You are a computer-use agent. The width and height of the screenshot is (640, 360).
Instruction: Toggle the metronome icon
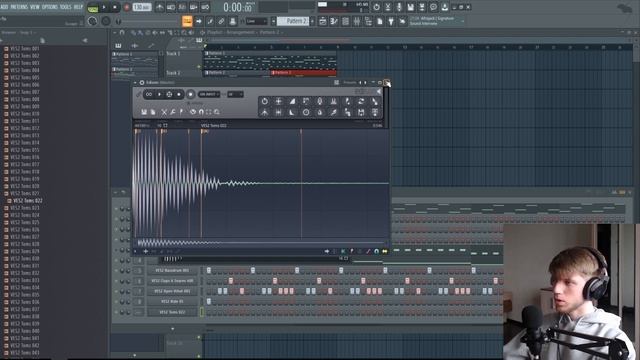point(160,7)
